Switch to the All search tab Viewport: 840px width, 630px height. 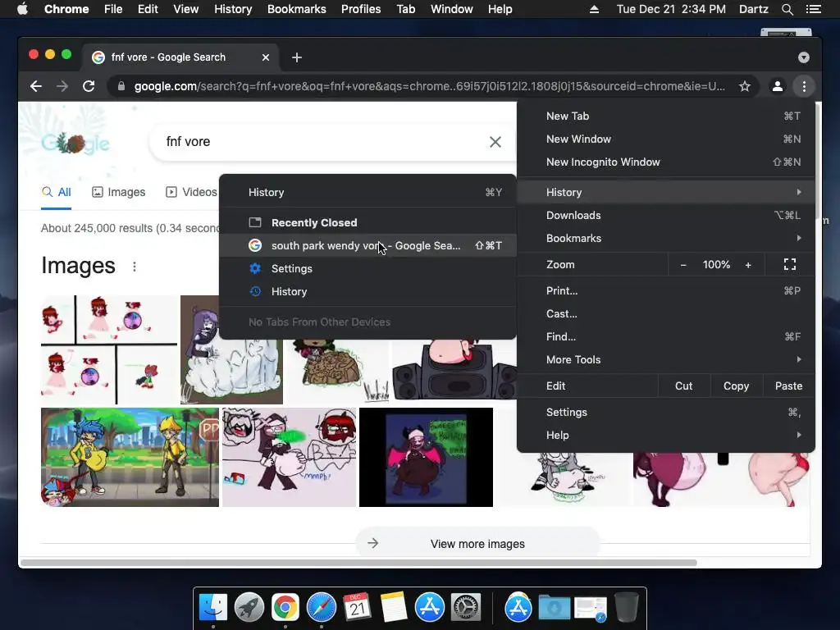[57, 192]
